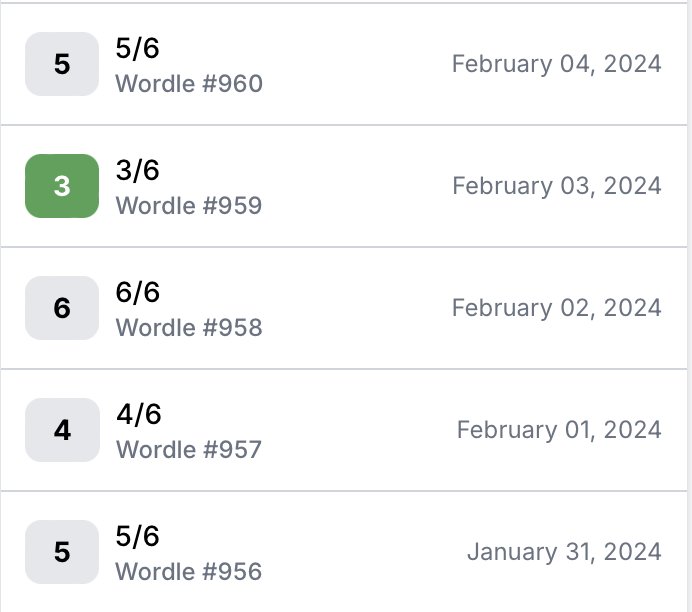Screen dimensions: 692x612
Task: Select the 6/6 score text
Action: pos(137,292)
